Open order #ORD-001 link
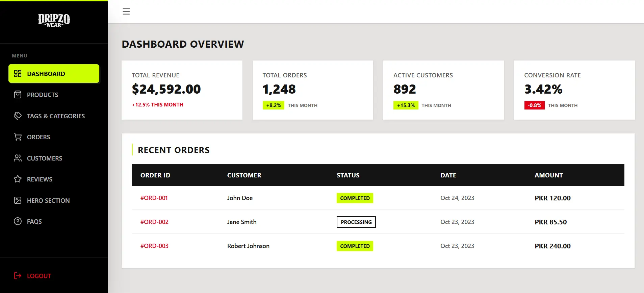This screenshot has width=644, height=293. pyautogui.click(x=154, y=198)
